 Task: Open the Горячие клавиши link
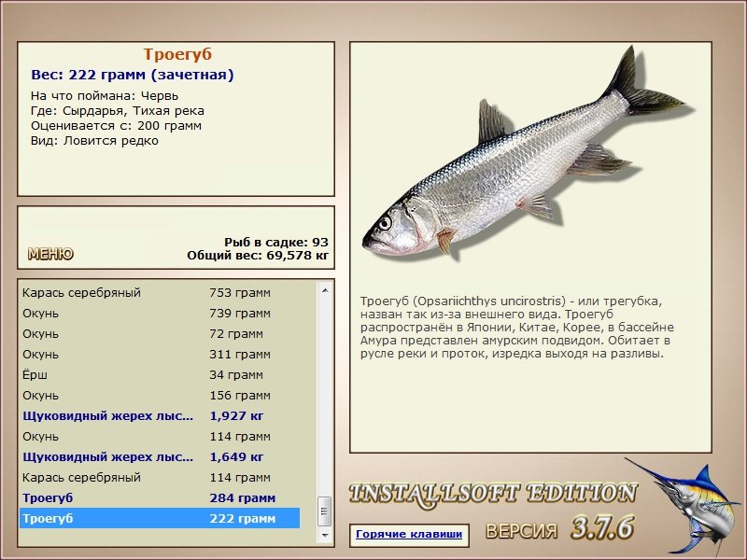(x=409, y=534)
